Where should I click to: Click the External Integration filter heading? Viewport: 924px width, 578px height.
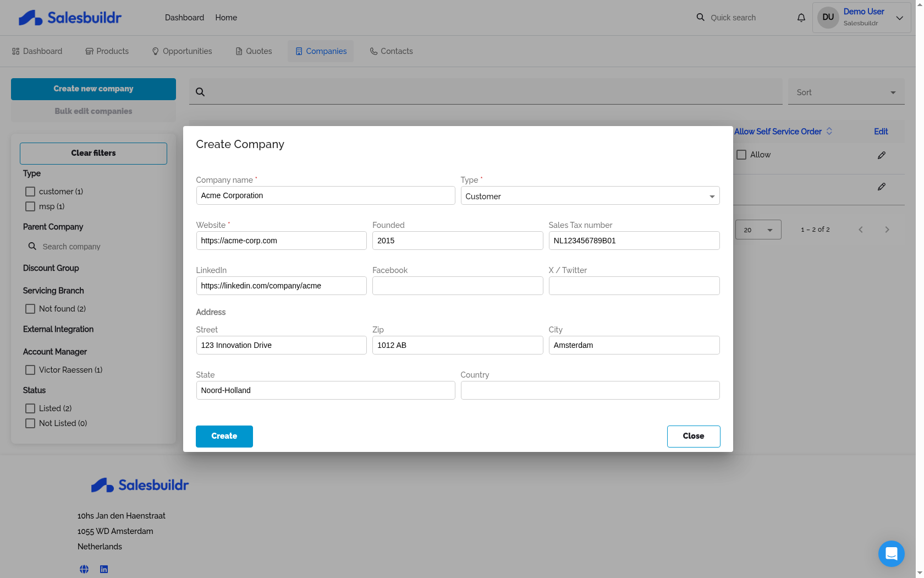click(x=58, y=329)
